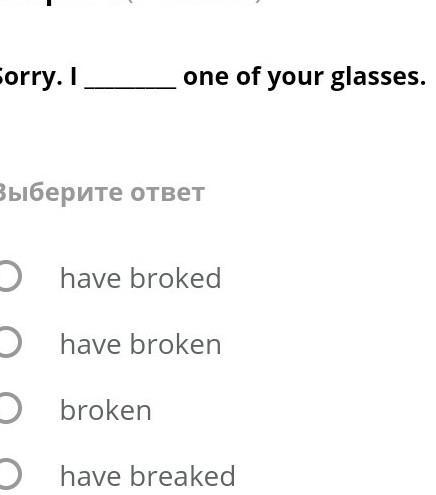Pick the first answer option circle

pos(8,276)
